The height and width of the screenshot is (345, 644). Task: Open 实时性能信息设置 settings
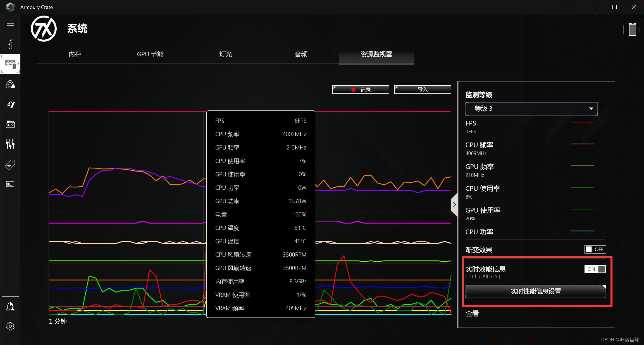pyautogui.click(x=535, y=291)
